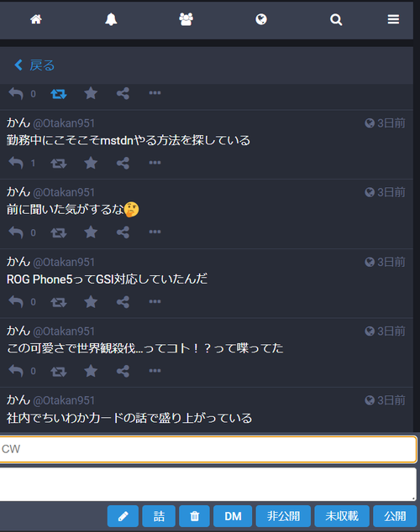Open notifications bell icon

(111, 19)
